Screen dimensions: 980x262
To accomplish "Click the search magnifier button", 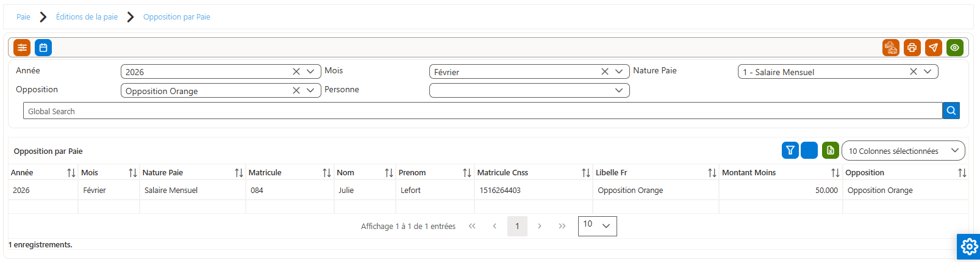I will (951, 111).
